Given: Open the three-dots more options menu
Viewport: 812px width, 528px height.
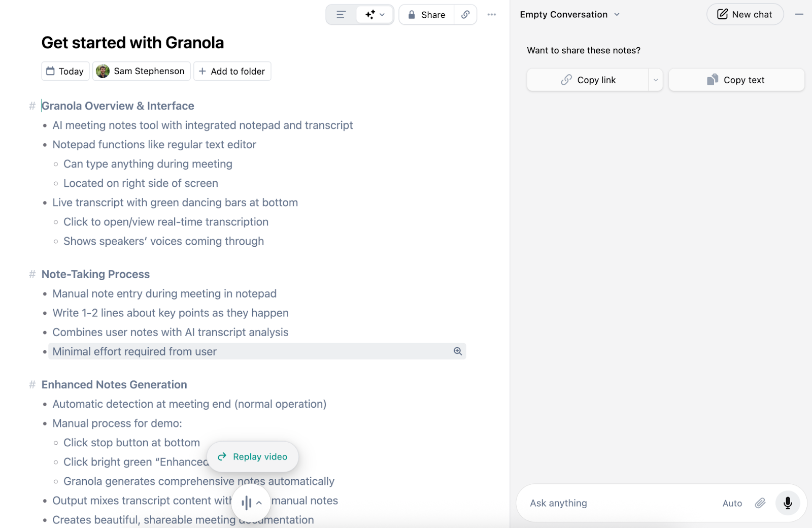Looking at the screenshot, I should [491, 15].
